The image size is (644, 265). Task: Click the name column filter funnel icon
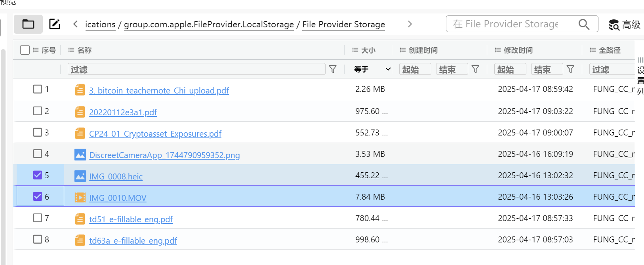pos(333,69)
